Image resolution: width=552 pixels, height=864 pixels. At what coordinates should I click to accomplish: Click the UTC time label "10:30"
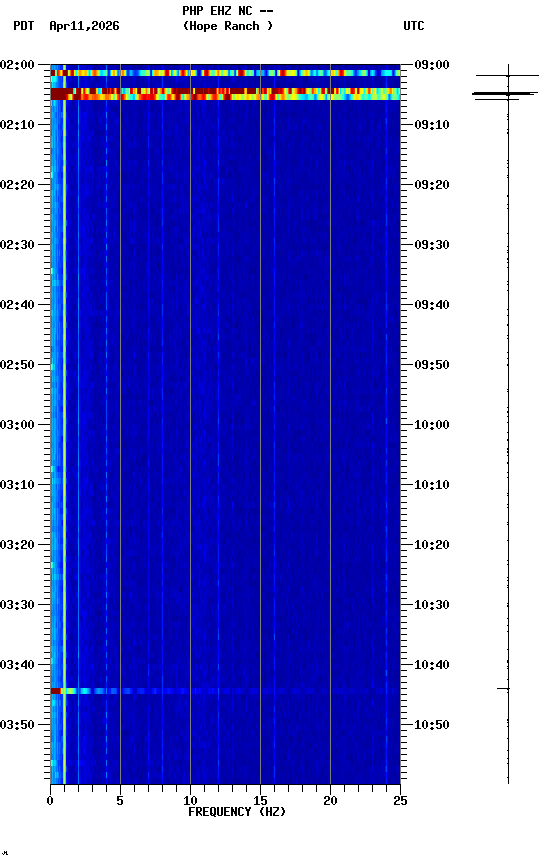coord(432,606)
